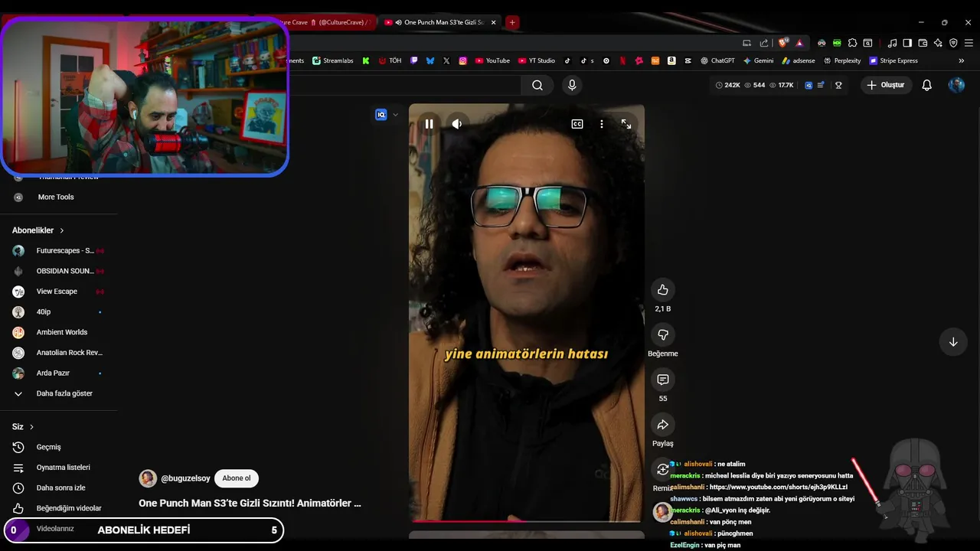The image size is (980, 551).
Task: Seek on the Shorts progress bar
Action: [x=526, y=521]
